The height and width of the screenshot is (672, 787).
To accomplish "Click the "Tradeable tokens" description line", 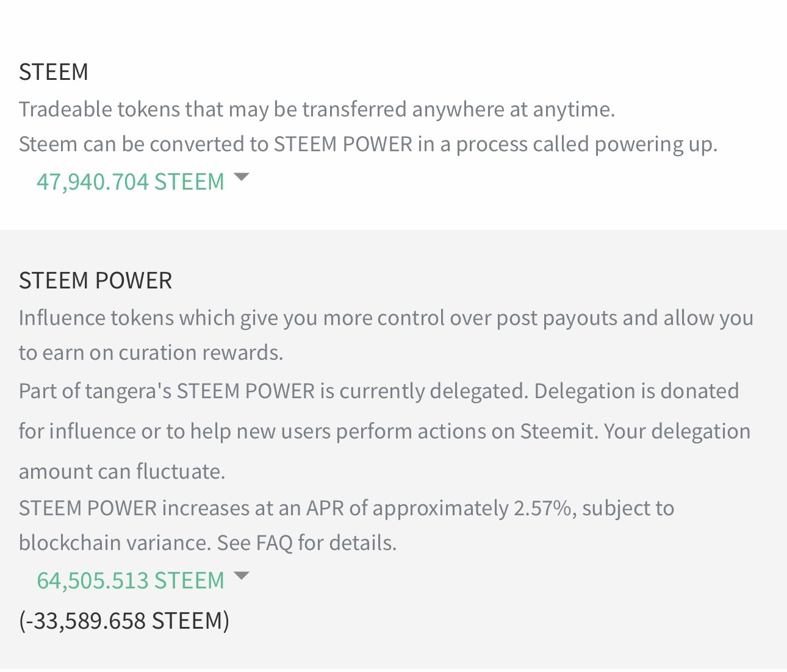I will coord(317,109).
